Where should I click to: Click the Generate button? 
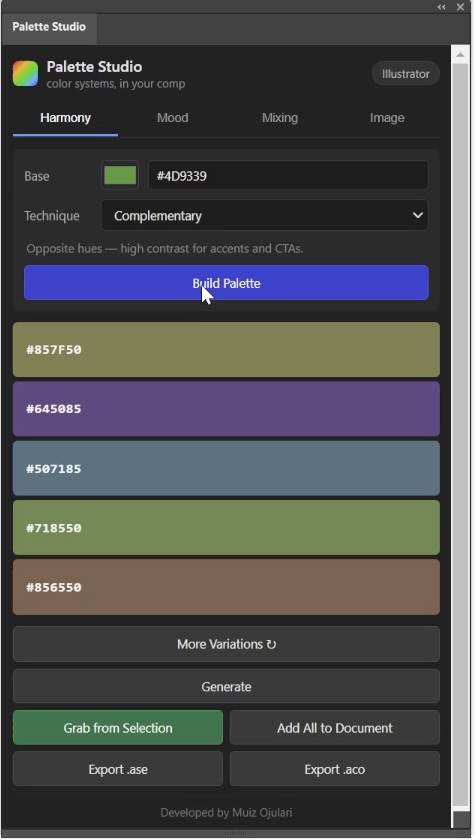tap(226, 686)
